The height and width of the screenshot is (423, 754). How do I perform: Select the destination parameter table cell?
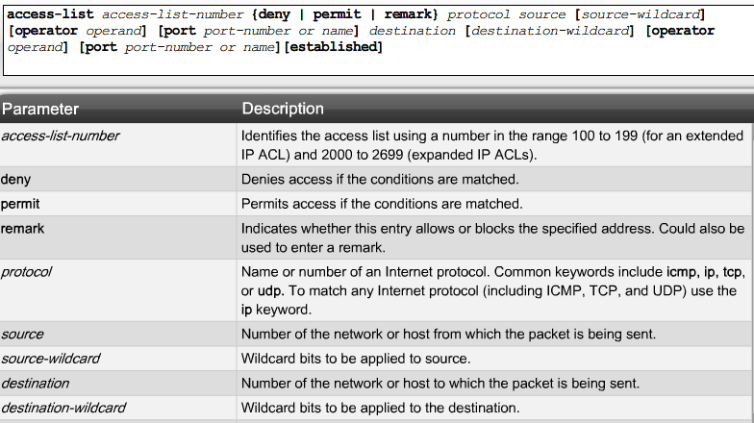pos(35,383)
